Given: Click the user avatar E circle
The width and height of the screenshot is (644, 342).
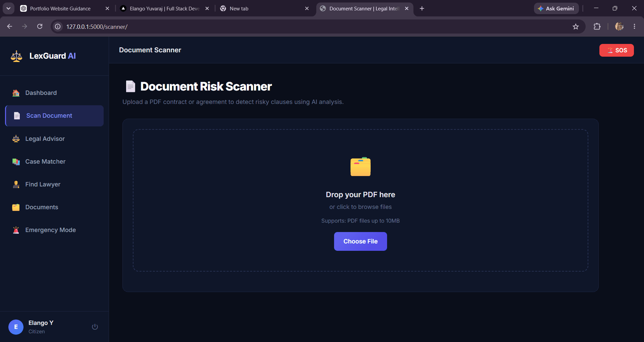Looking at the screenshot, I should tap(16, 327).
